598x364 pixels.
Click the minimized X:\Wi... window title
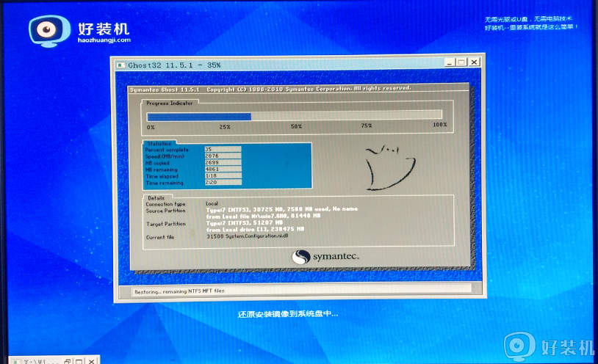40,361
